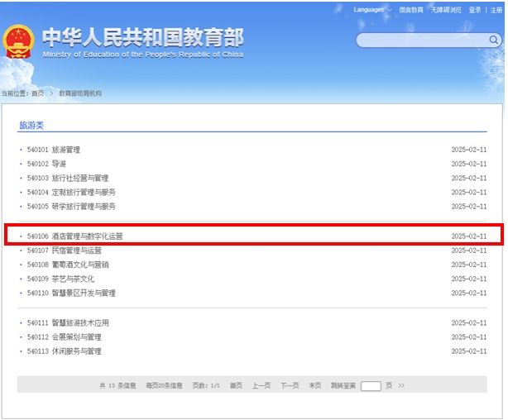This screenshot has width=508, height=420.
Task: Click the search magnifier icon
Action: point(493,40)
